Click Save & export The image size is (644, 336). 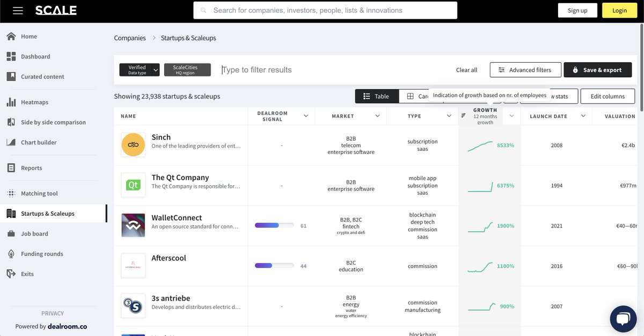pyautogui.click(x=597, y=70)
